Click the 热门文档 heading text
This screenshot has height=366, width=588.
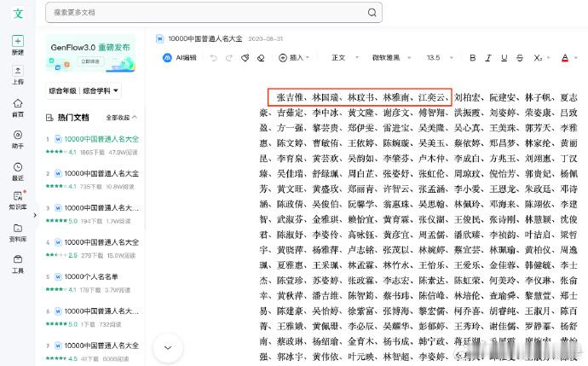pos(73,118)
